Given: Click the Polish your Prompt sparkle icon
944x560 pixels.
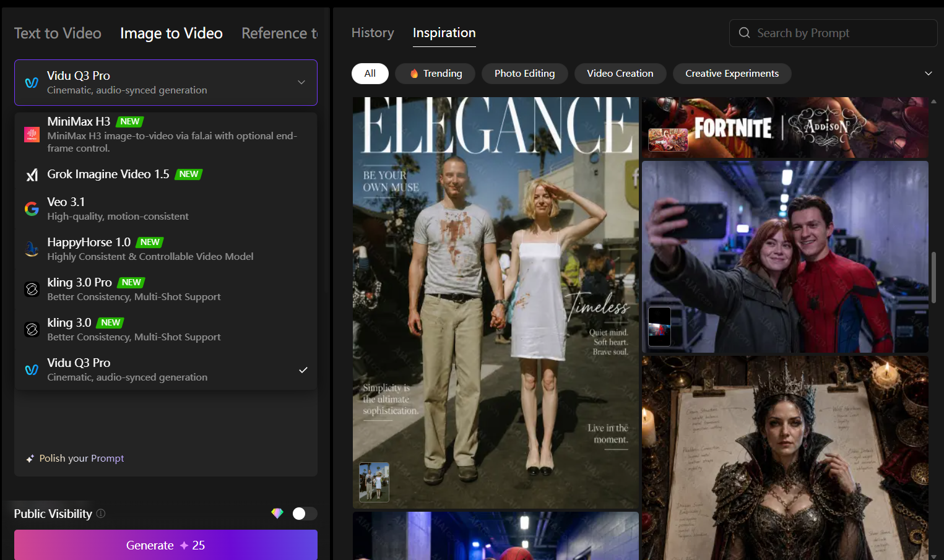Looking at the screenshot, I should click(x=30, y=459).
